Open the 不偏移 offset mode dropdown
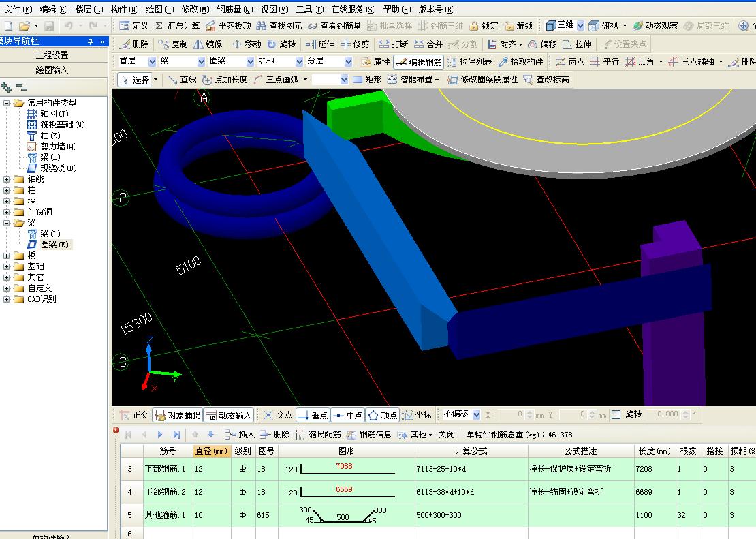 [x=476, y=414]
